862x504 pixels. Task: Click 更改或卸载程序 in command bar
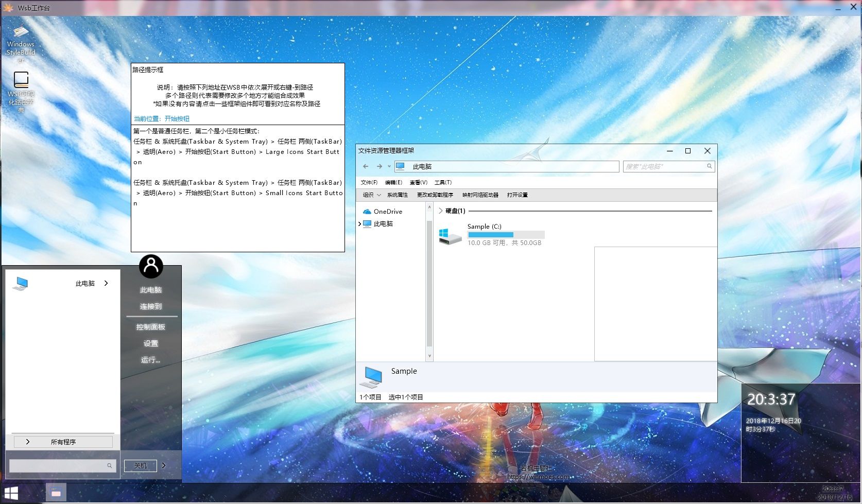[x=435, y=195]
